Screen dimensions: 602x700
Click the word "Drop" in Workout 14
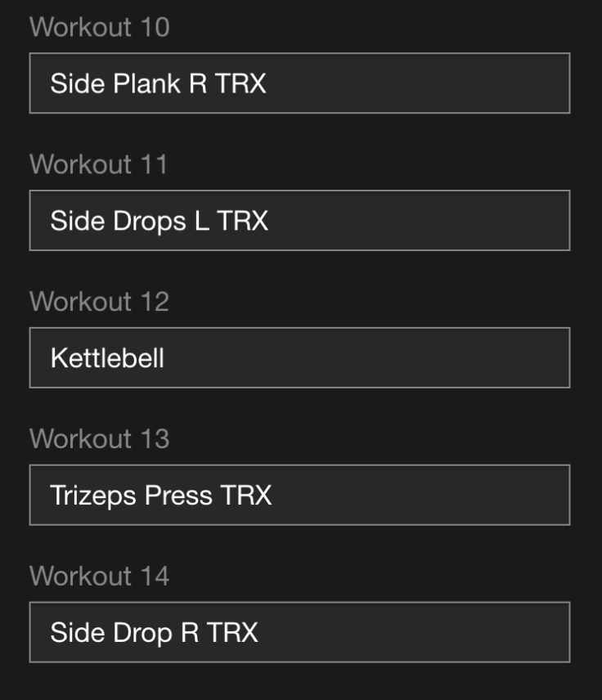[142, 633]
